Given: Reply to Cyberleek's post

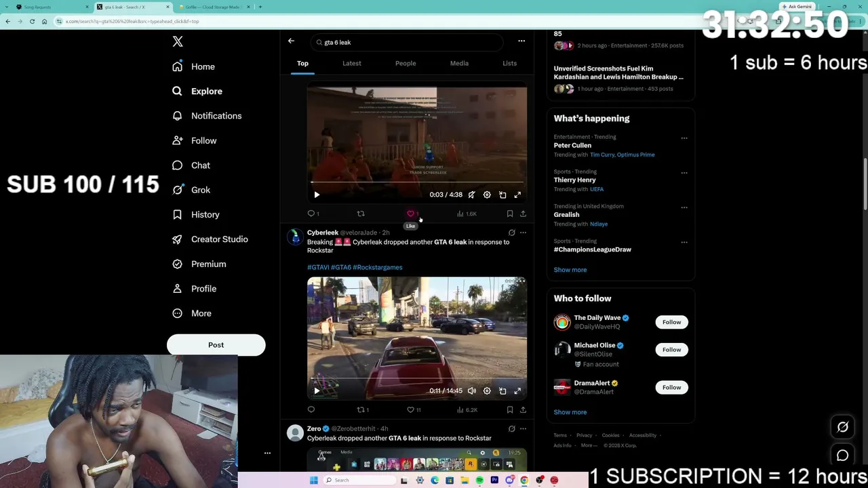Looking at the screenshot, I should [311, 409].
